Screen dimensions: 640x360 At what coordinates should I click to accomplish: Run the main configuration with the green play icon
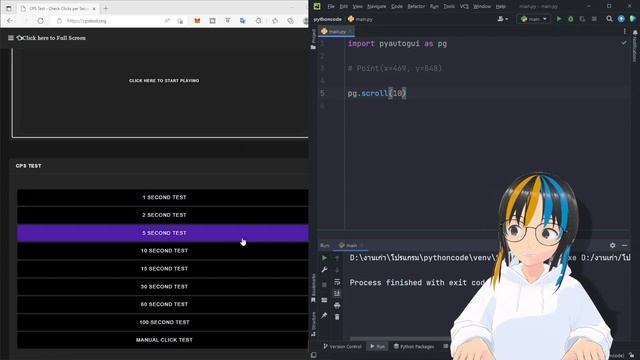[559, 19]
